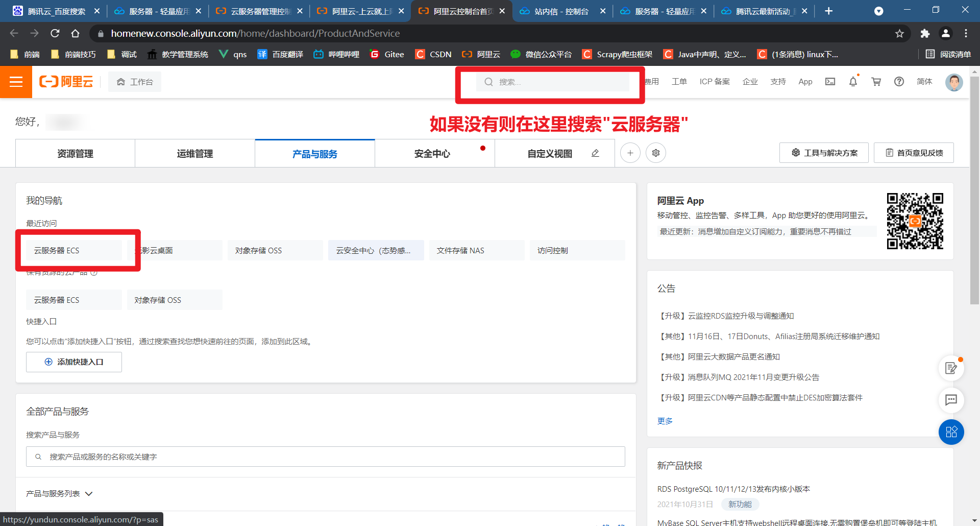980x526 pixels.
Task: Open 企业 in top navigation
Action: point(750,82)
